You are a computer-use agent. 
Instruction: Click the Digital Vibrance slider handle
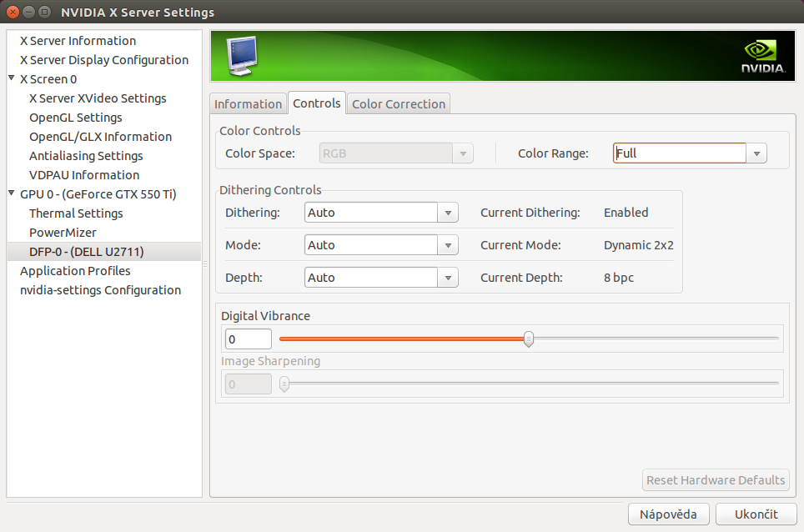pyautogui.click(x=529, y=339)
